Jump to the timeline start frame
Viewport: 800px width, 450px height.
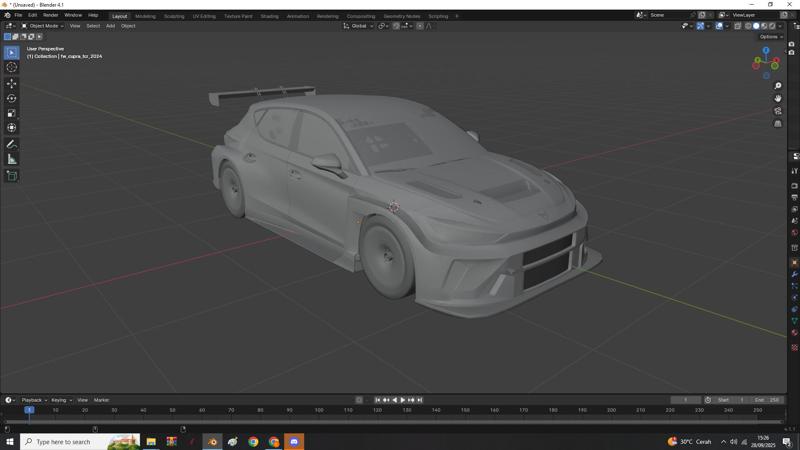click(378, 400)
